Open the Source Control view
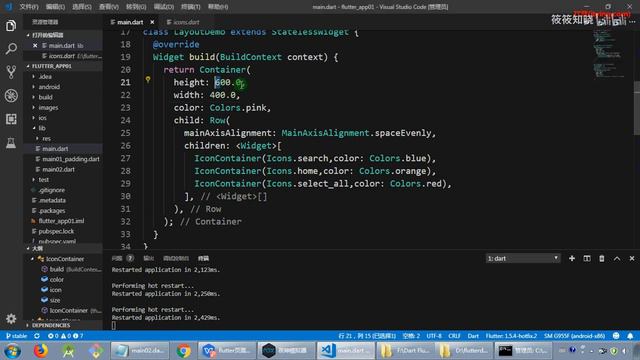Image resolution: width=640 pixels, height=360 pixels. point(11,72)
